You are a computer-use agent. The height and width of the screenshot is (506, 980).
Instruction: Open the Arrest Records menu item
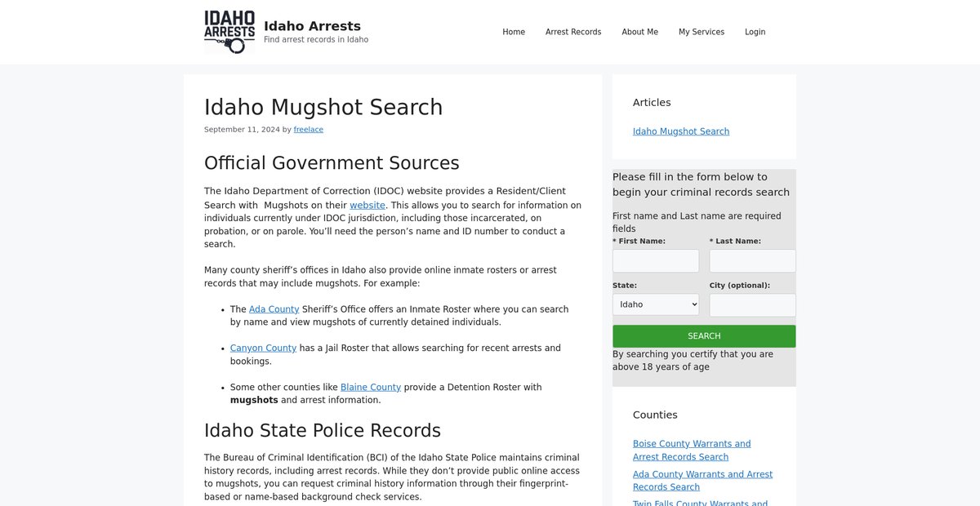click(573, 32)
